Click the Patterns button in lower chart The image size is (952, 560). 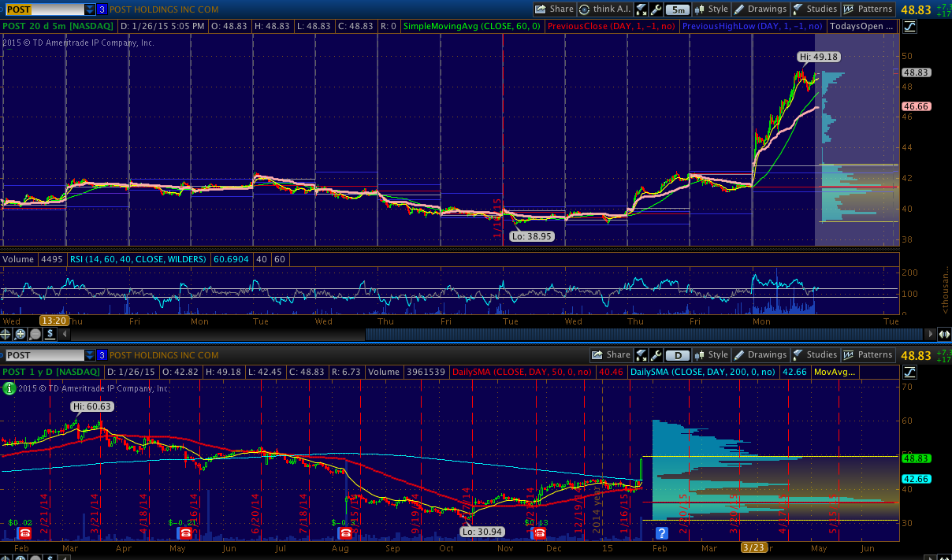pos(868,355)
